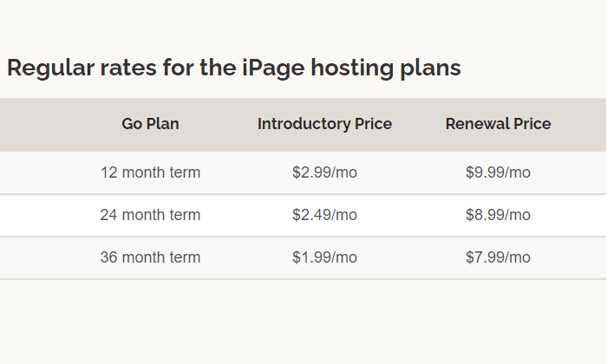Click the word 'rates' in the heading

(x=128, y=68)
